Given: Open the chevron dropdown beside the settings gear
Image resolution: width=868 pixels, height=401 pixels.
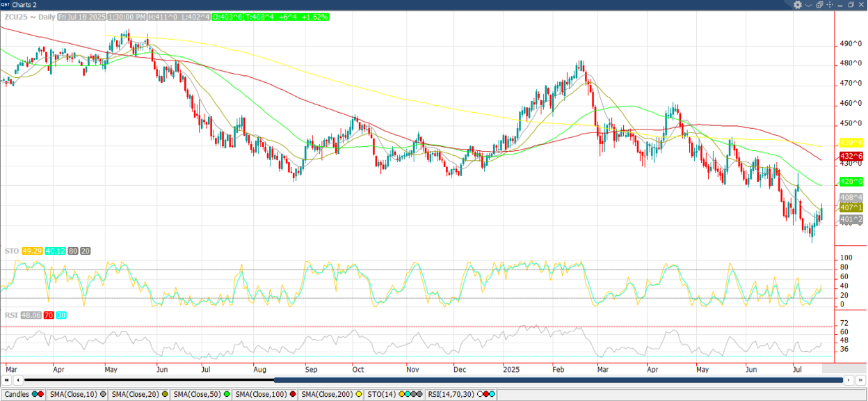Looking at the screenshot, I should [x=808, y=4].
